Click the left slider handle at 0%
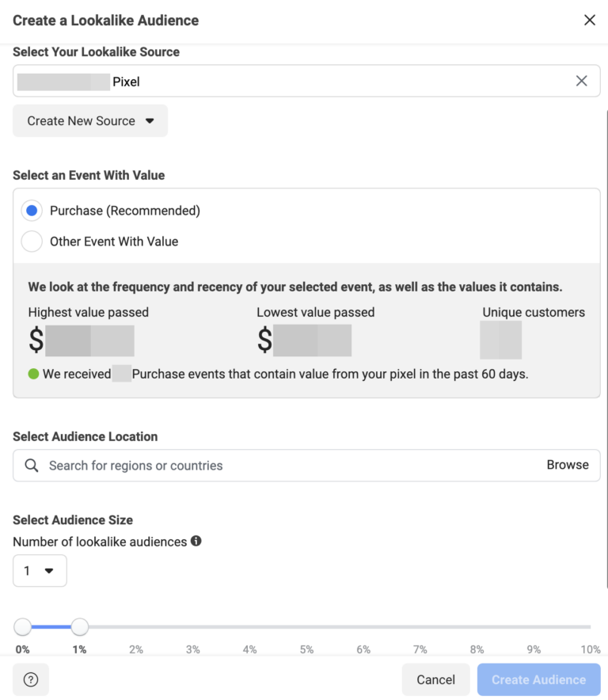 [23, 626]
